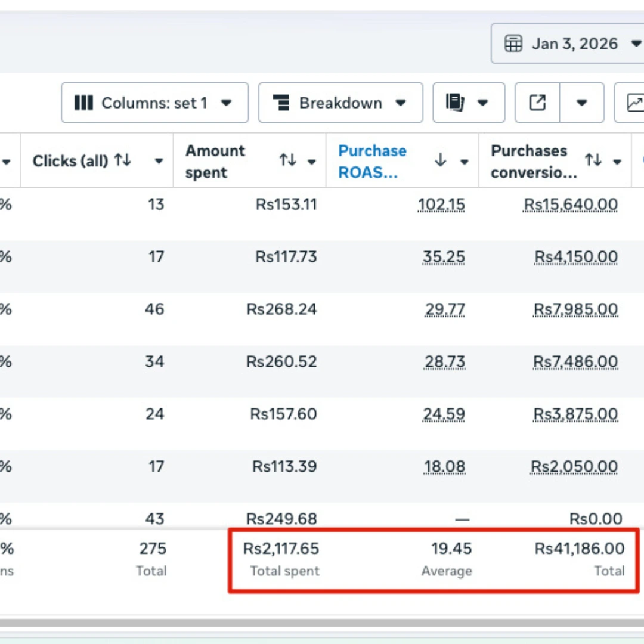Click the 102.15 ROAS value
Screen dimensions: 644x644
click(x=441, y=205)
